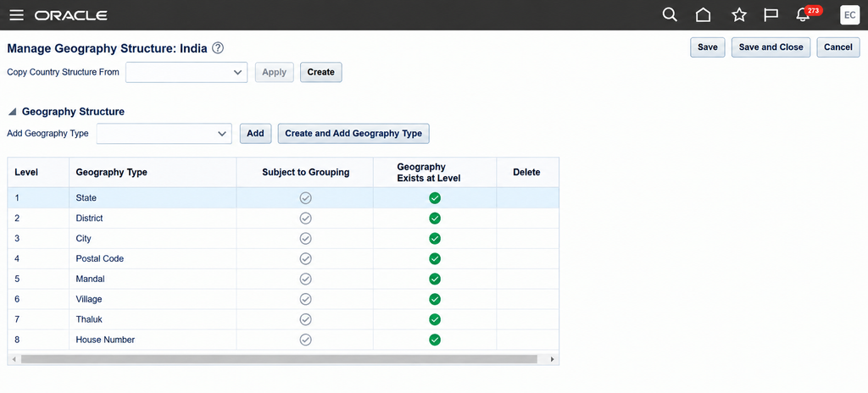The height and width of the screenshot is (393, 868).
Task: Open help icon beside the page title
Action: pos(218,48)
